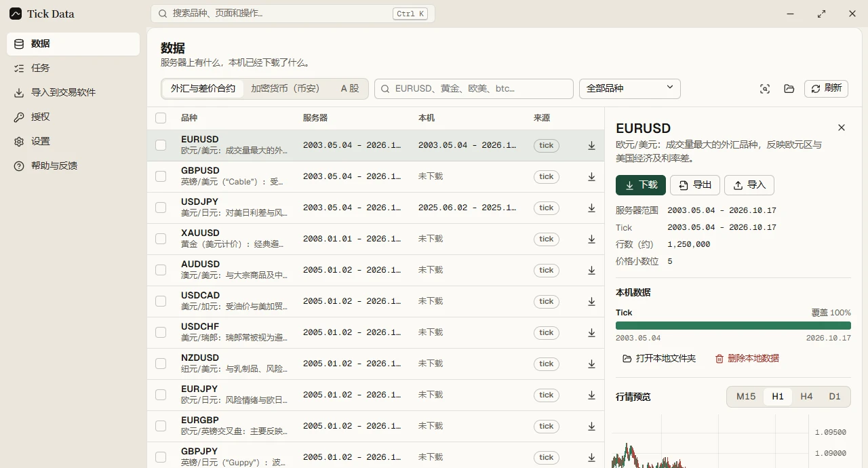Click the 导出 button
Screen dimensions: 868x468
[695, 185]
